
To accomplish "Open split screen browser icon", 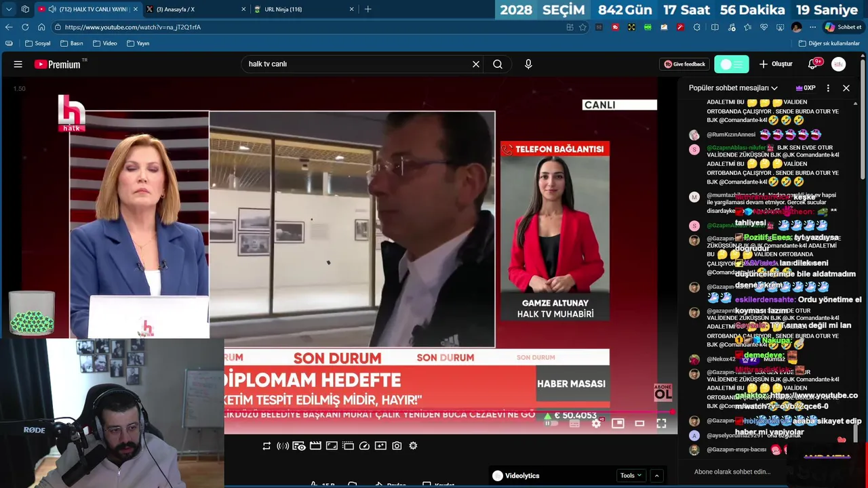I will coord(715,27).
